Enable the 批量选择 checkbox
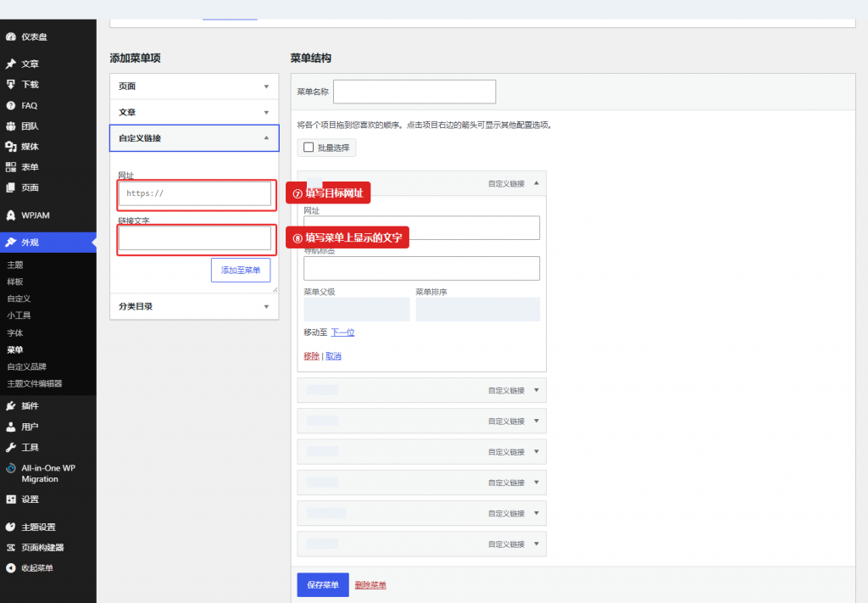868x603 pixels. tap(309, 148)
